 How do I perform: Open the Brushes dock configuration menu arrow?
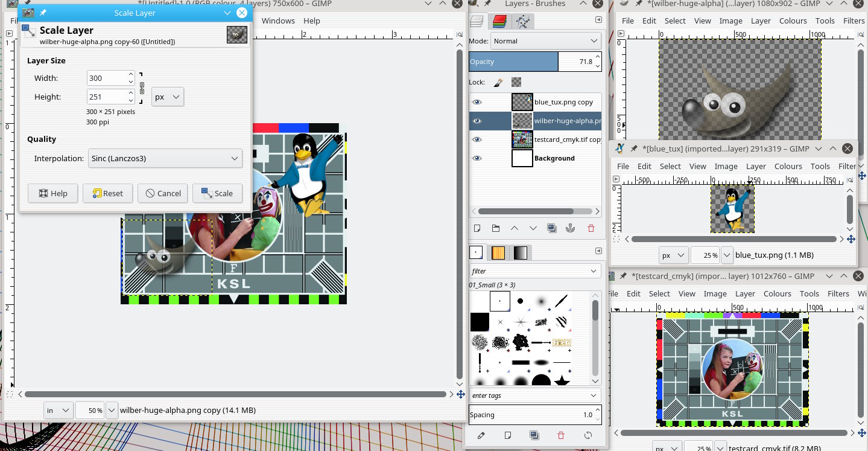point(598,251)
